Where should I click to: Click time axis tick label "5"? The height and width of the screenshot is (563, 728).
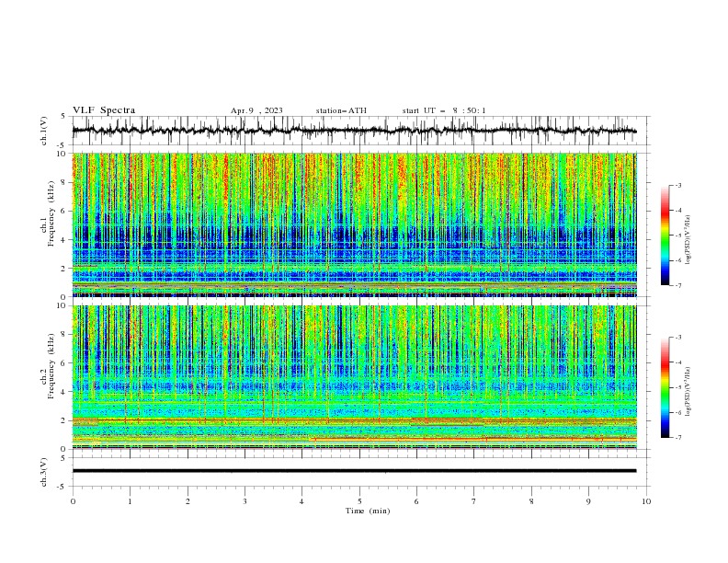(x=359, y=501)
